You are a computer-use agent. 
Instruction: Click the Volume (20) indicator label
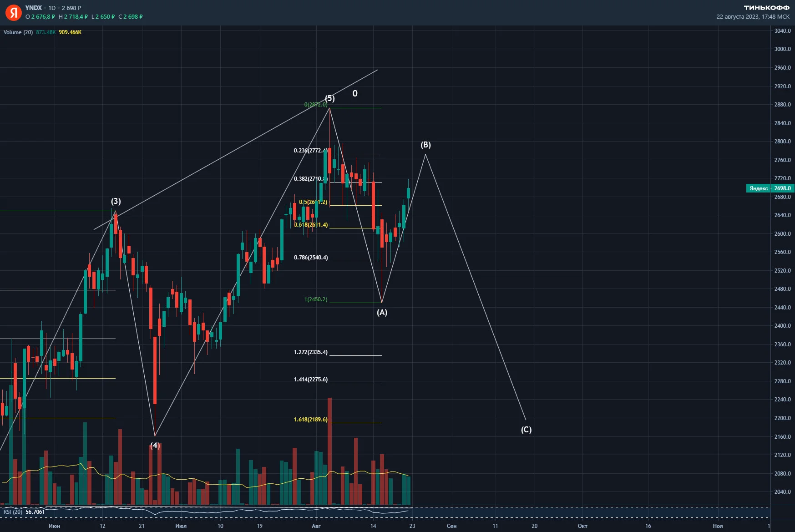point(18,32)
